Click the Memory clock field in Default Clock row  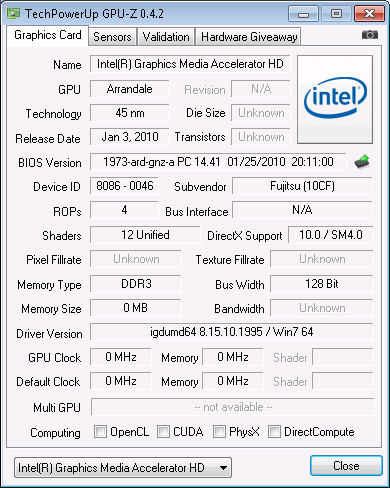tap(233, 381)
